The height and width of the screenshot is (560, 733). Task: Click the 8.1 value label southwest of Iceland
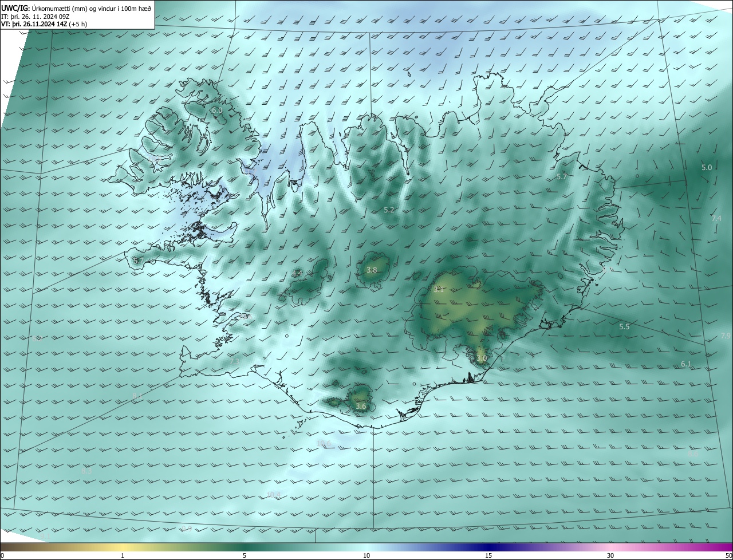(137, 396)
